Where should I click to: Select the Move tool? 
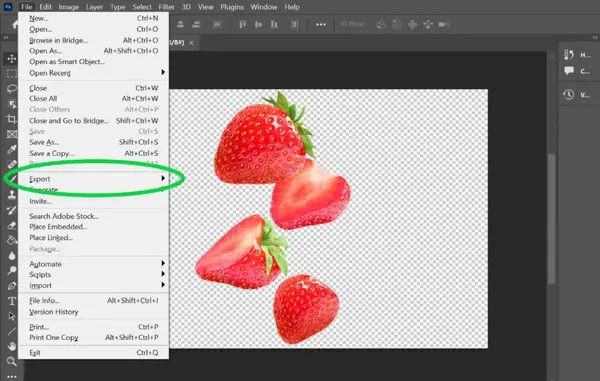(x=11, y=59)
